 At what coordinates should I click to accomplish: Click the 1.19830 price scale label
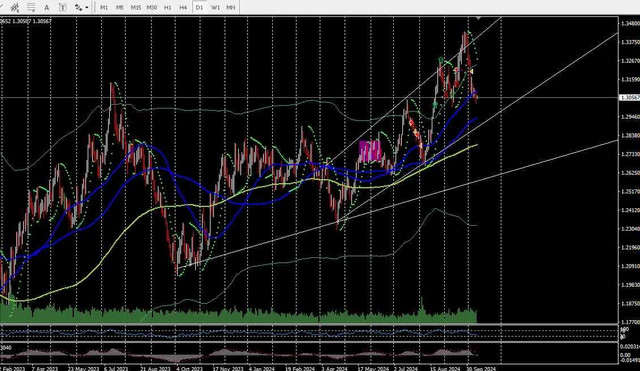630,285
